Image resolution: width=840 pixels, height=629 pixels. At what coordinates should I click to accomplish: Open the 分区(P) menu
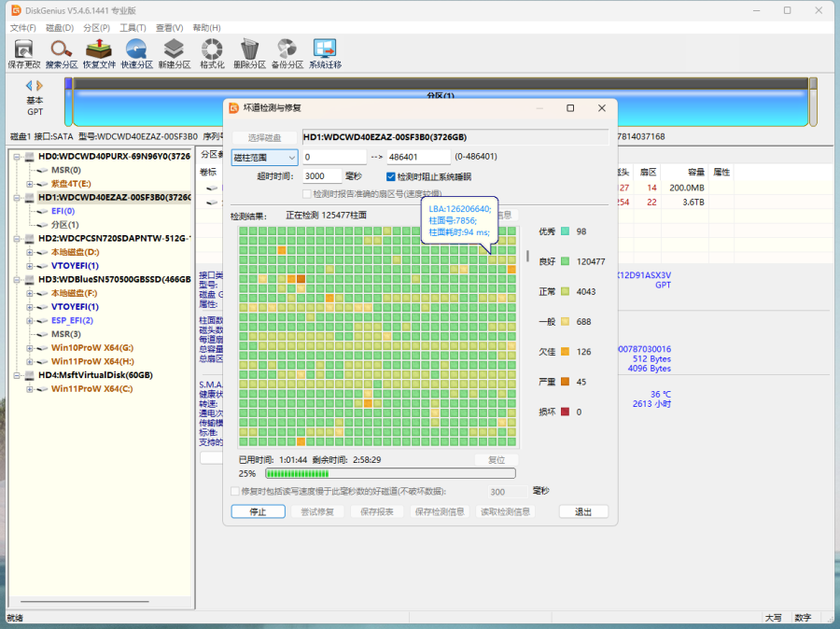(x=96, y=28)
